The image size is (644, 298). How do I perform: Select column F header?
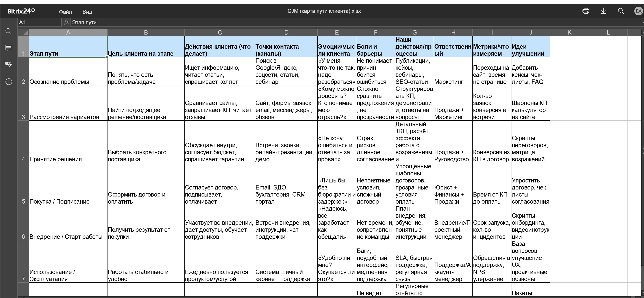376,33
